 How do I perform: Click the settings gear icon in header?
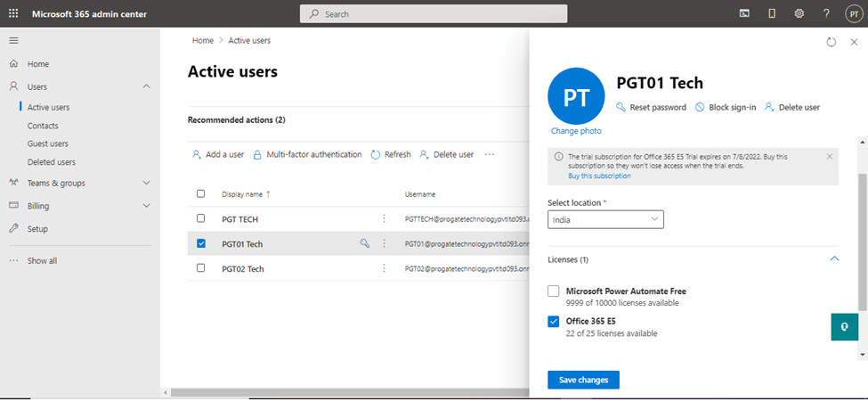pos(799,13)
